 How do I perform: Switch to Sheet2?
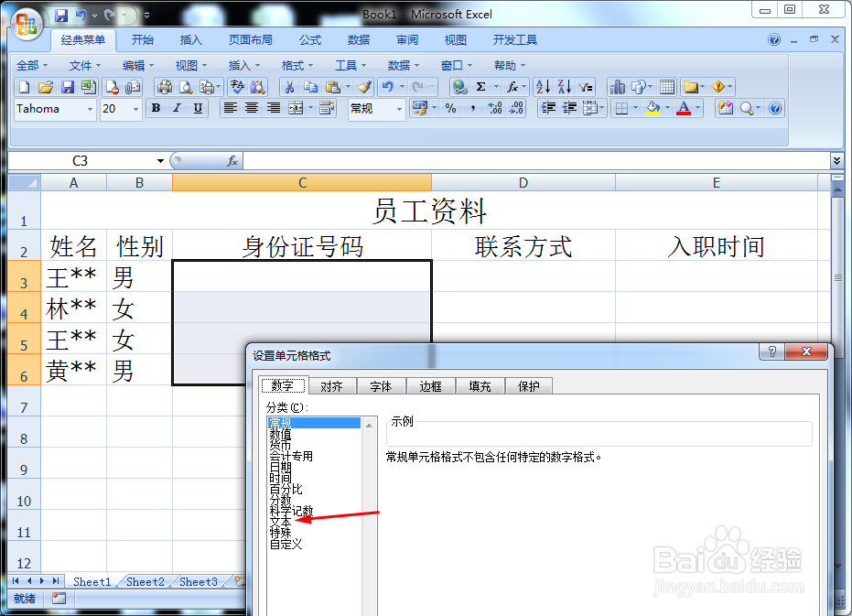[145, 581]
